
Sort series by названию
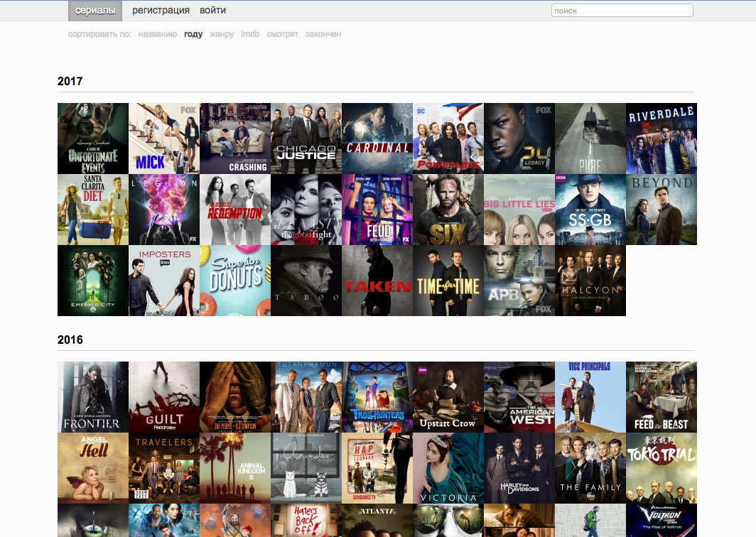point(157,34)
